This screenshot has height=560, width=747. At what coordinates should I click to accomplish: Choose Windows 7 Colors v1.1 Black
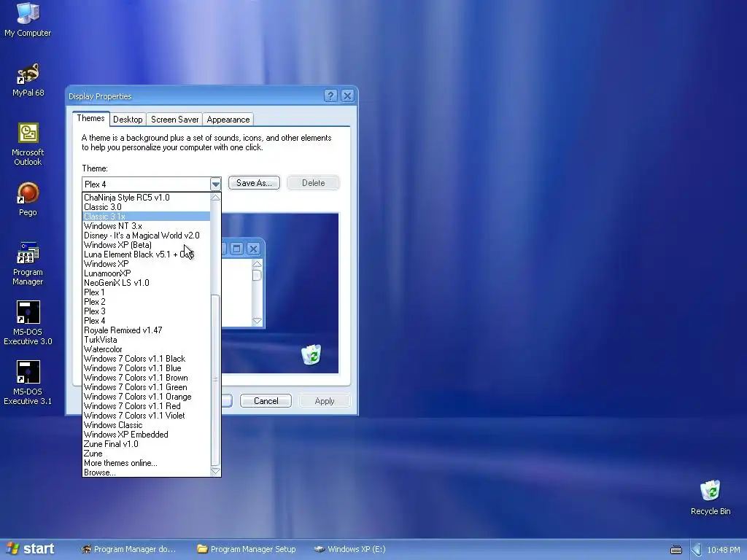(146, 359)
